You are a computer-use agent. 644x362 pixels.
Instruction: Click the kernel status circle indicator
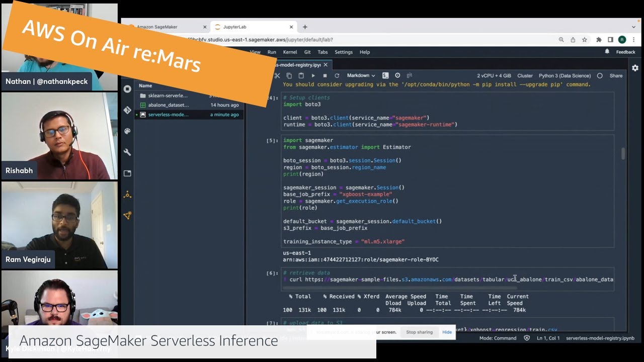click(600, 76)
